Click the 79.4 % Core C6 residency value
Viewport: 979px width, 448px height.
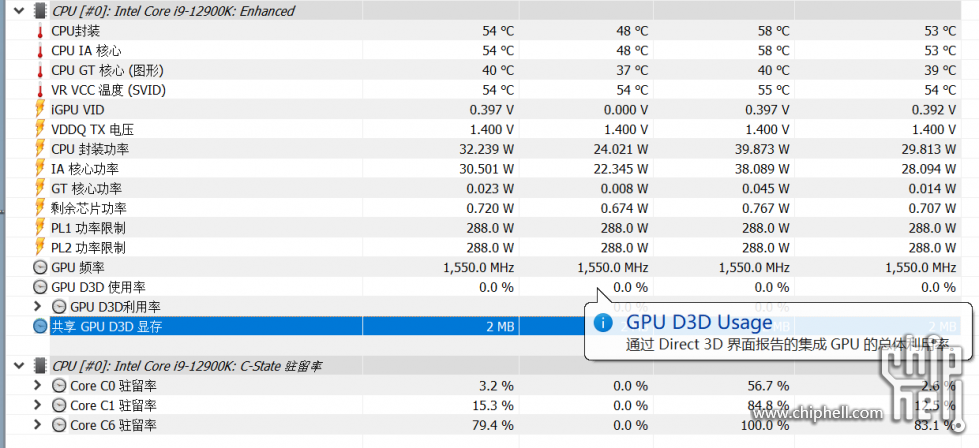coord(493,426)
